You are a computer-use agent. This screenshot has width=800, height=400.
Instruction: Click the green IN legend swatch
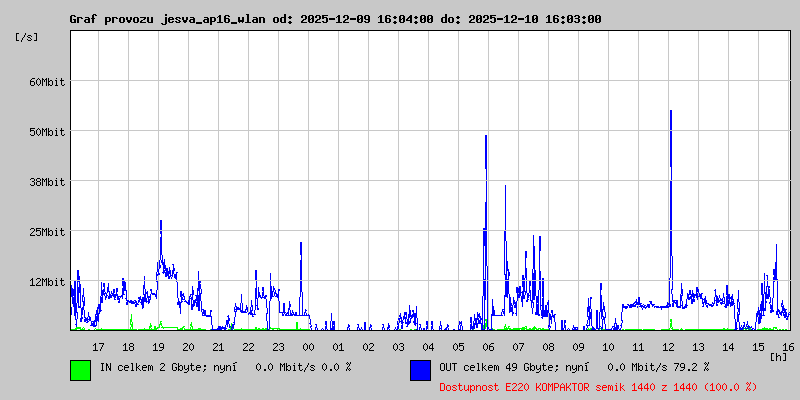click(80, 369)
